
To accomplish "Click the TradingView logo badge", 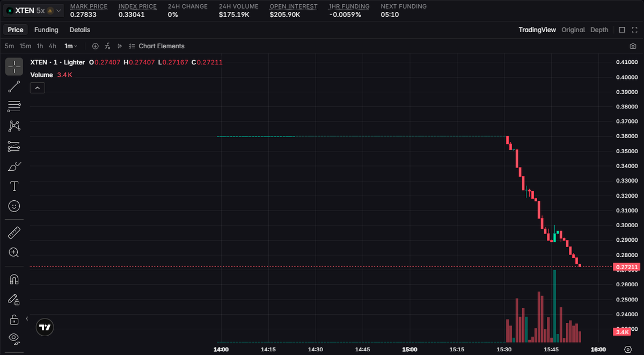I will coord(45,327).
